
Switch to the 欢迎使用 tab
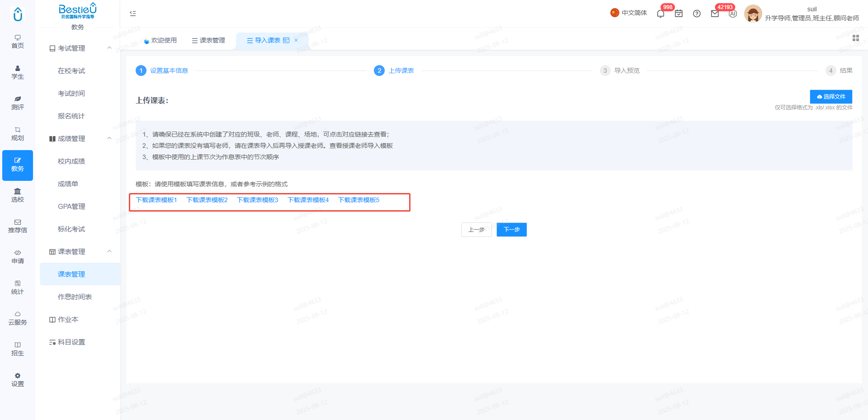coord(160,40)
